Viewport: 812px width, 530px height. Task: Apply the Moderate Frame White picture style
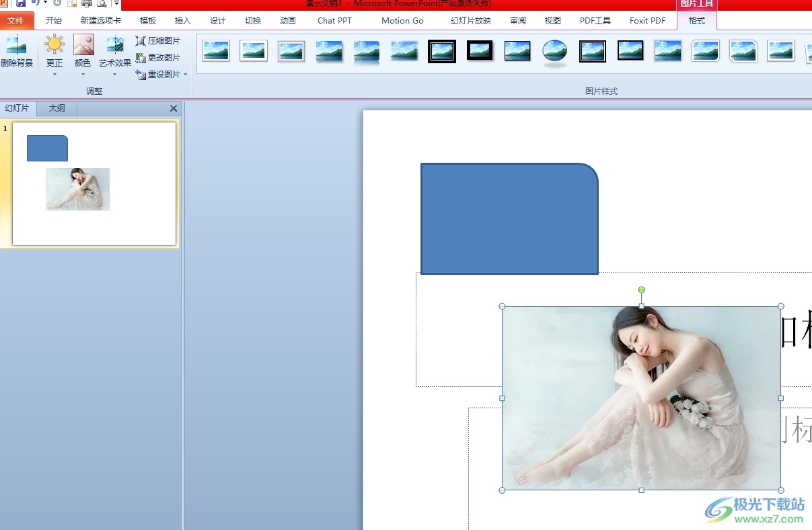coord(781,50)
